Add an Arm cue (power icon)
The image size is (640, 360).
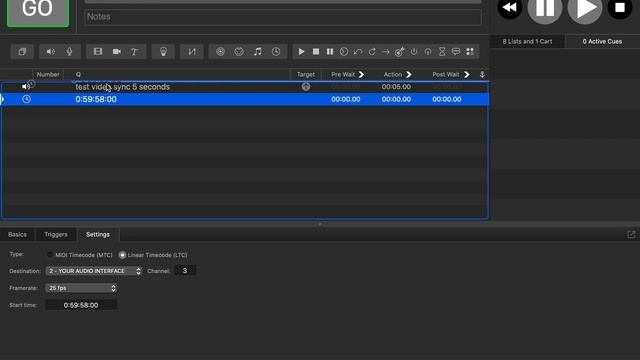414,52
